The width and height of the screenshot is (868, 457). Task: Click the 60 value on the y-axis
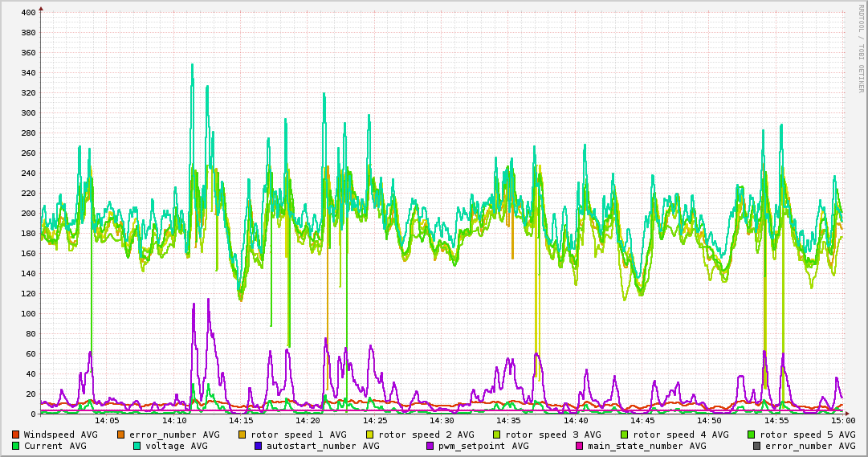[31, 354]
